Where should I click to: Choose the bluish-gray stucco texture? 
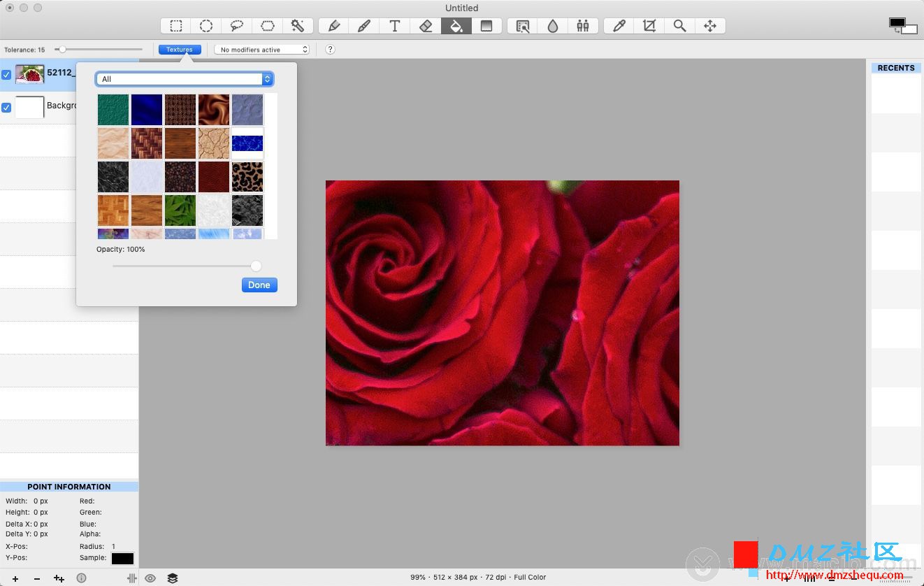point(247,110)
